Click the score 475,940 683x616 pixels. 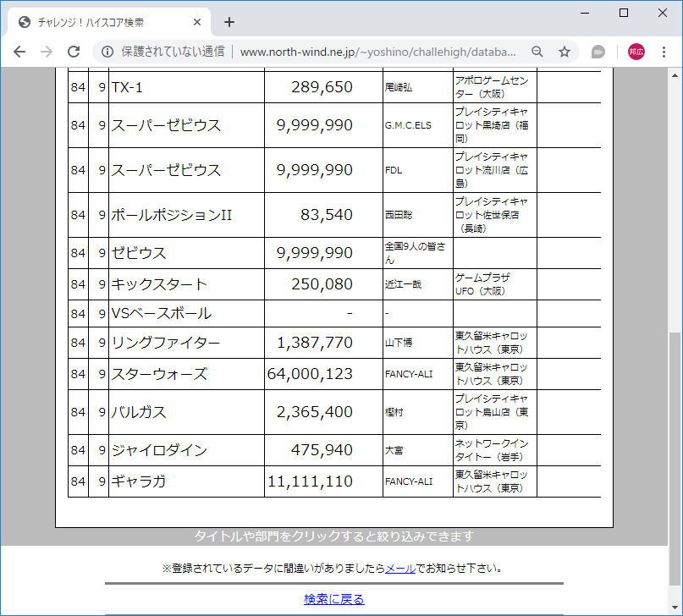(x=322, y=450)
